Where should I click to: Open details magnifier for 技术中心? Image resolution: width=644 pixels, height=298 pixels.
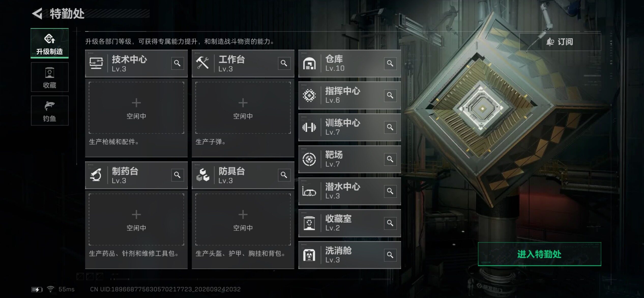177,63
